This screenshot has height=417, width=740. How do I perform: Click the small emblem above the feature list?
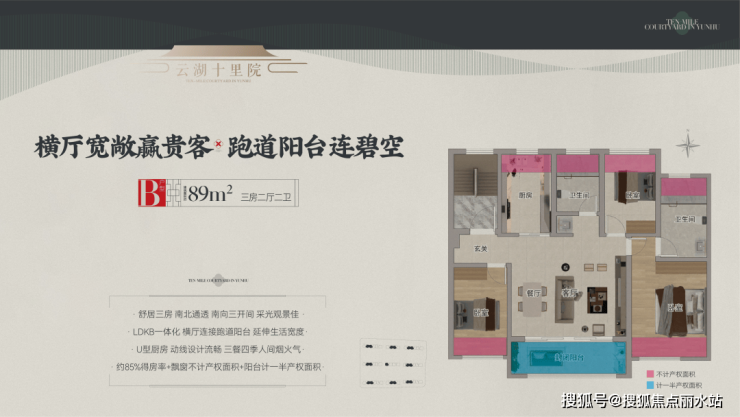click(218, 280)
